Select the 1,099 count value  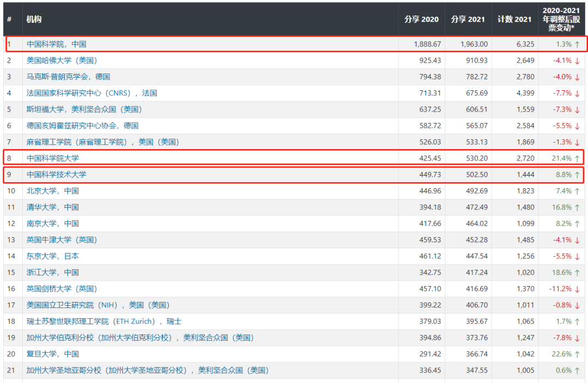525,224
